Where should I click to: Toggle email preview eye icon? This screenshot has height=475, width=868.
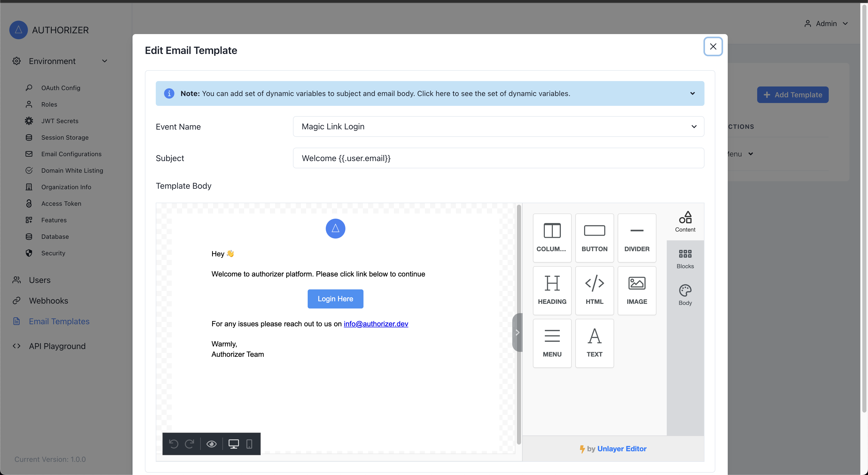[212, 444]
